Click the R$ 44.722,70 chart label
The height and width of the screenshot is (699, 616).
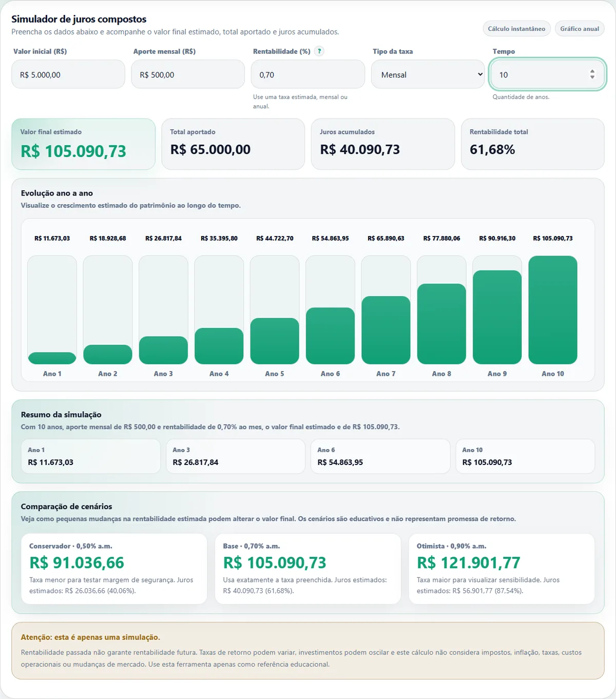275,238
